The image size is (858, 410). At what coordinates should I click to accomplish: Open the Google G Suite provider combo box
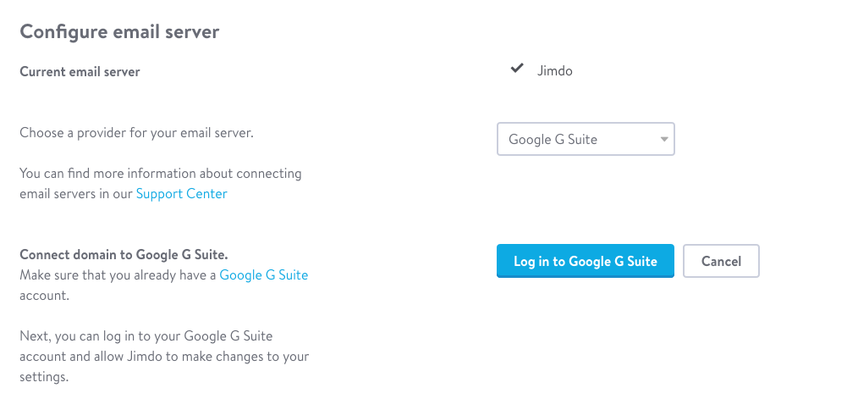click(585, 139)
